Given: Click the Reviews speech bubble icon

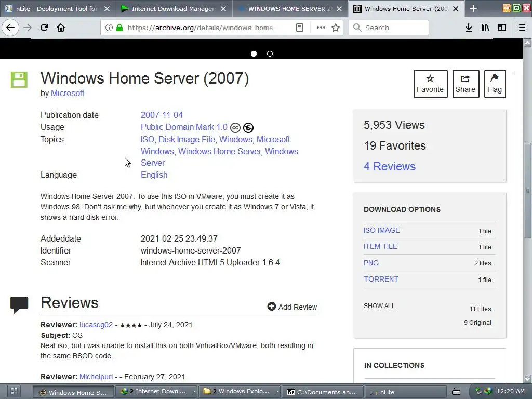Looking at the screenshot, I should tap(19, 304).
